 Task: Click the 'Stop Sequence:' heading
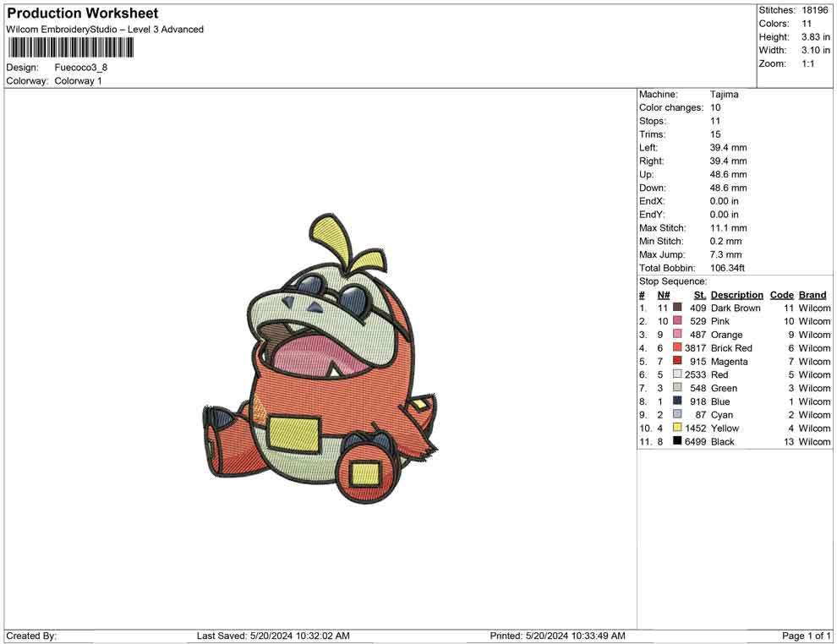[673, 281]
